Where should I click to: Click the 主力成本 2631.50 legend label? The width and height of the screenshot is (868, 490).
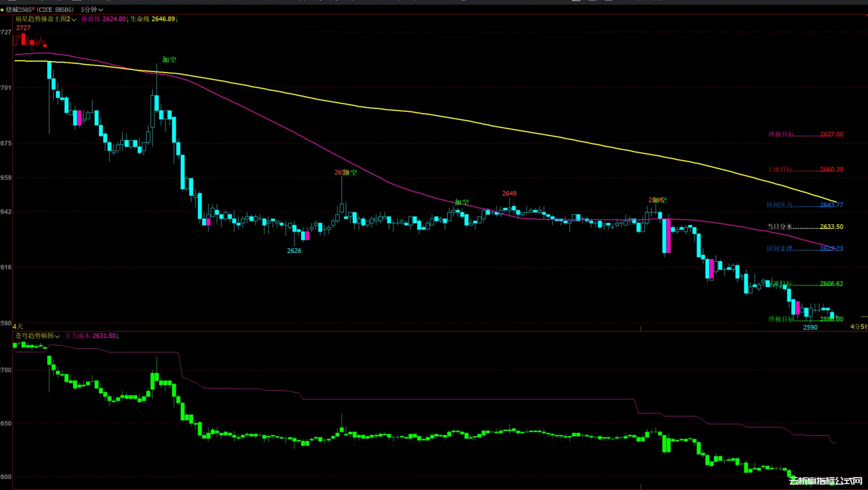[x=91, y=336]
